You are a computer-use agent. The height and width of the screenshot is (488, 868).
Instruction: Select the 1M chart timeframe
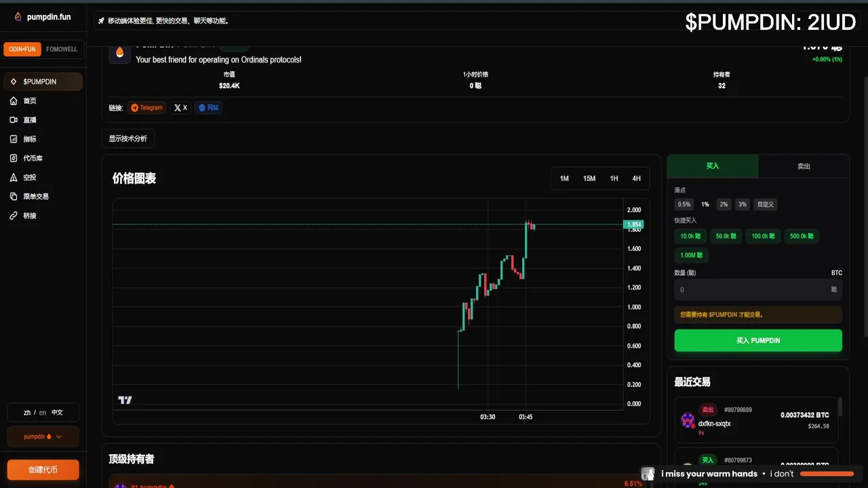(564, 178)
